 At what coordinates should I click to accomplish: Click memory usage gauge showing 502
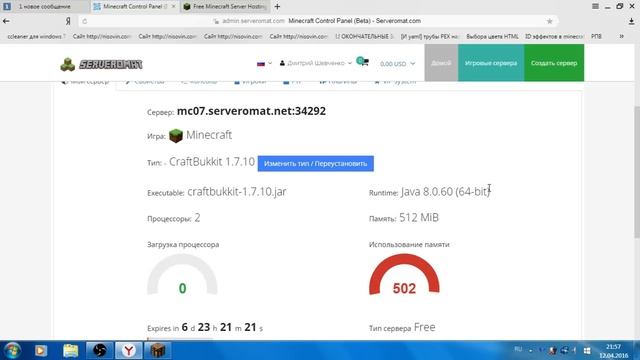point(404,275)
